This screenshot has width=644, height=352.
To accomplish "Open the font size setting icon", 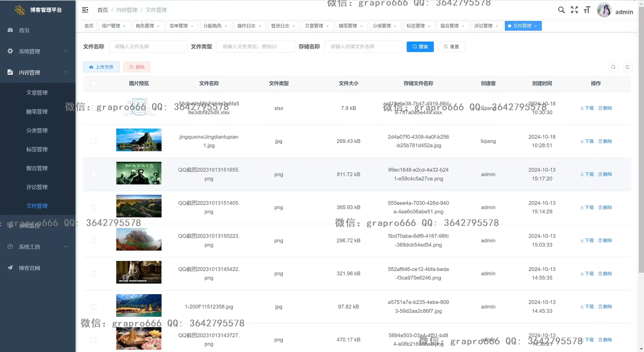I will click(587, 10).
